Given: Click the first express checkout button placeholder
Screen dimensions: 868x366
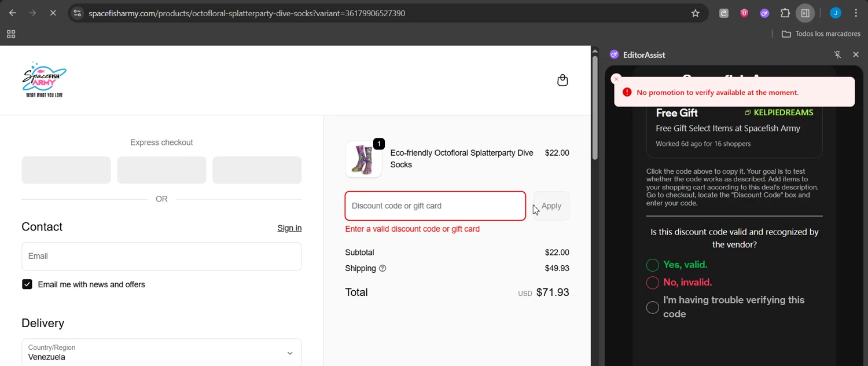Looking at the screenshot, I should tap(66, 170).
